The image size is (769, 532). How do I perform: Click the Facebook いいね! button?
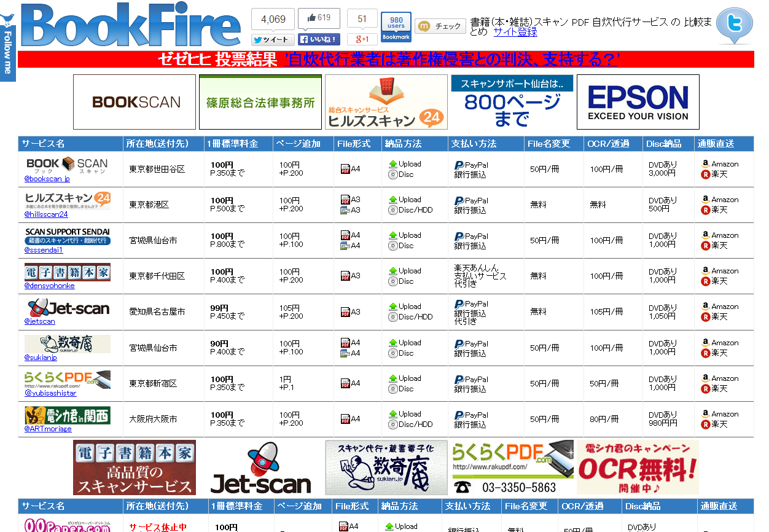[319, 39]
